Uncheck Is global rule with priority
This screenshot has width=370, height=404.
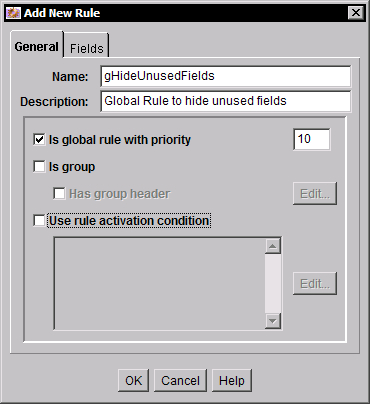39,139
